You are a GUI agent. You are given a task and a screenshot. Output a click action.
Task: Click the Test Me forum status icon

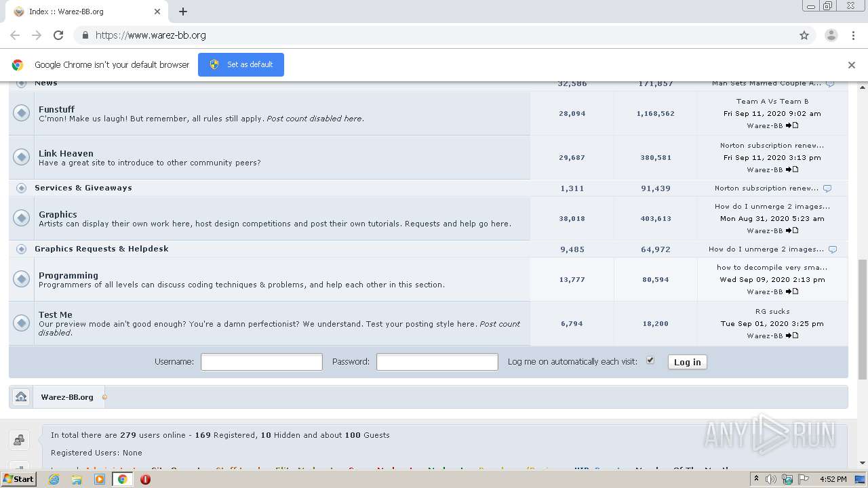[x=22, y=323]
